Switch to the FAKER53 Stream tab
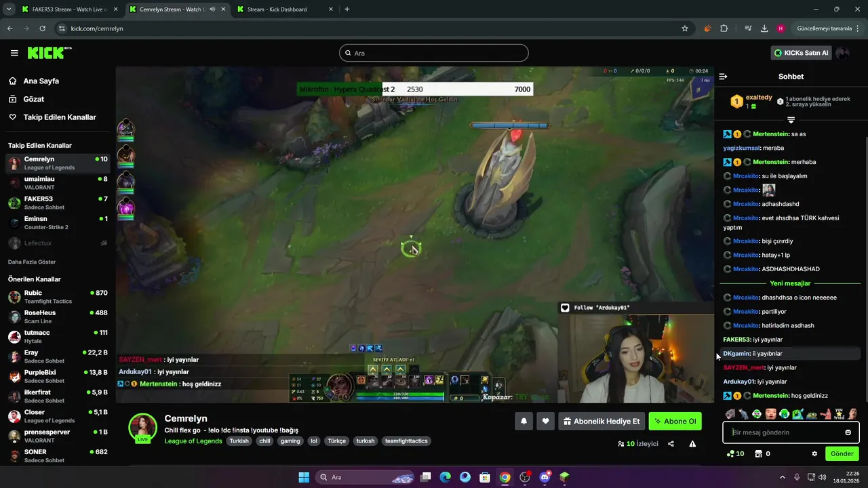 (68, 9)
